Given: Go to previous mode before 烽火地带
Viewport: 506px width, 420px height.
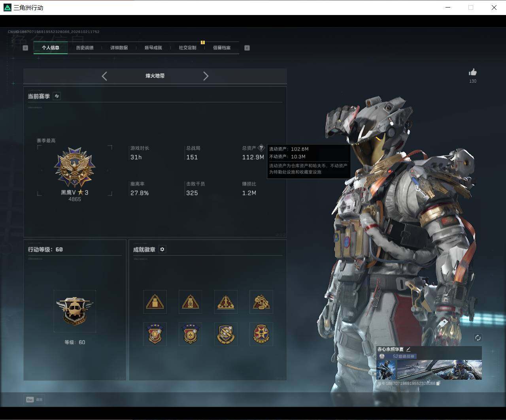Looking at the screenshot, I should tap(104, 76).
